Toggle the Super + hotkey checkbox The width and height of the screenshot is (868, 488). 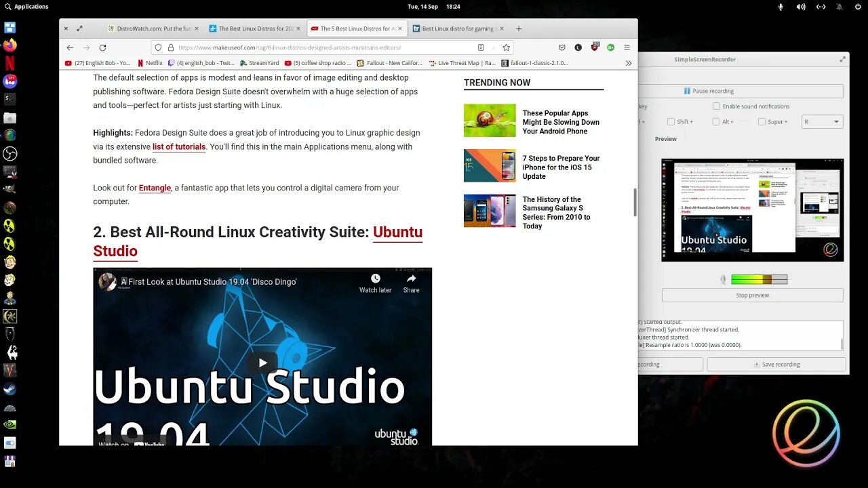click(762, 122)
